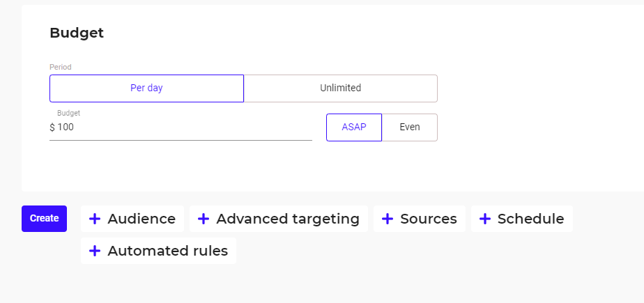Click the dollar sign in the budget field
This screenshot has width=644, height=303.
(52, 127)
